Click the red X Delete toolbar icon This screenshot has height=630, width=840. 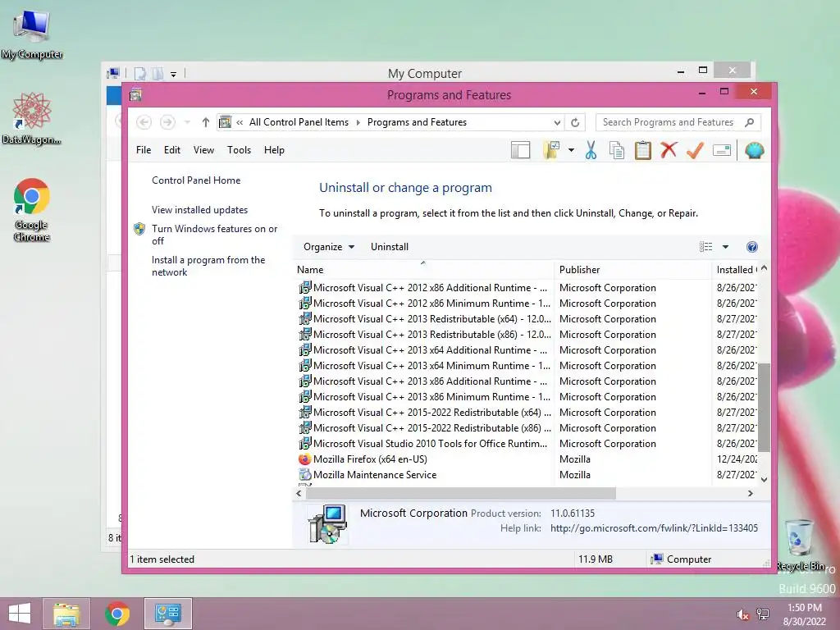pyautogui.click(x=669, y=150)
